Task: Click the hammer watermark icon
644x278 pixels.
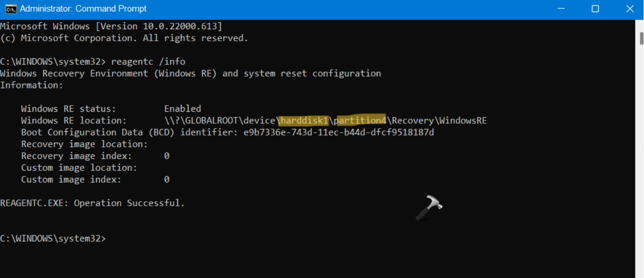Action: click(429, 208)
